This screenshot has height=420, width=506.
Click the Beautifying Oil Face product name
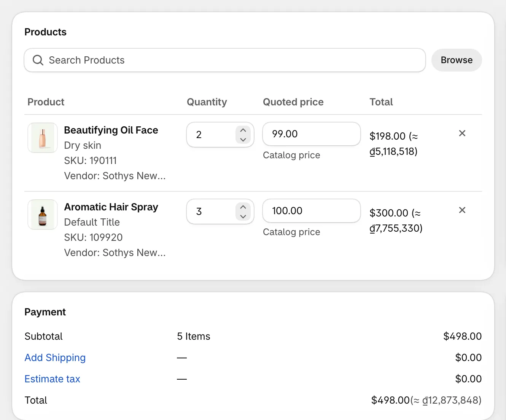(111, 130)
